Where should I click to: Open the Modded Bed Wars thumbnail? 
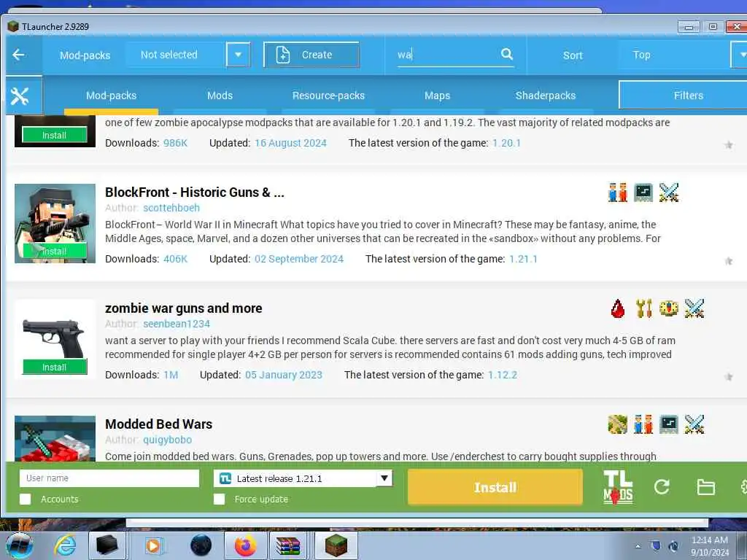click(55, 438)
